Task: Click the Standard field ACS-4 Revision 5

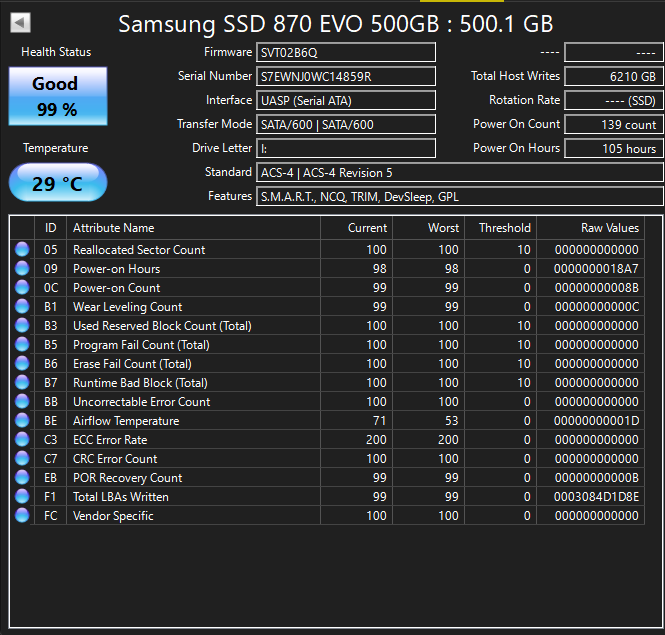Action: 460,173
